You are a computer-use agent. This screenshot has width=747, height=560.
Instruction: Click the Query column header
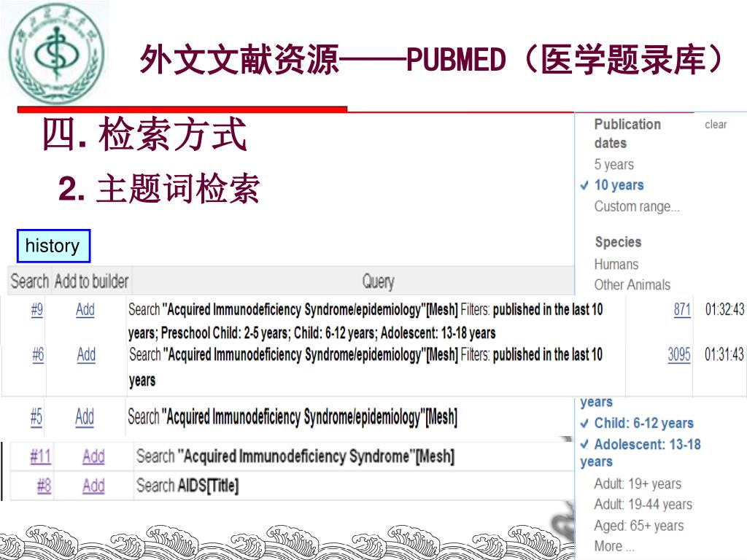pyautogui.click(x=379, y=281)
